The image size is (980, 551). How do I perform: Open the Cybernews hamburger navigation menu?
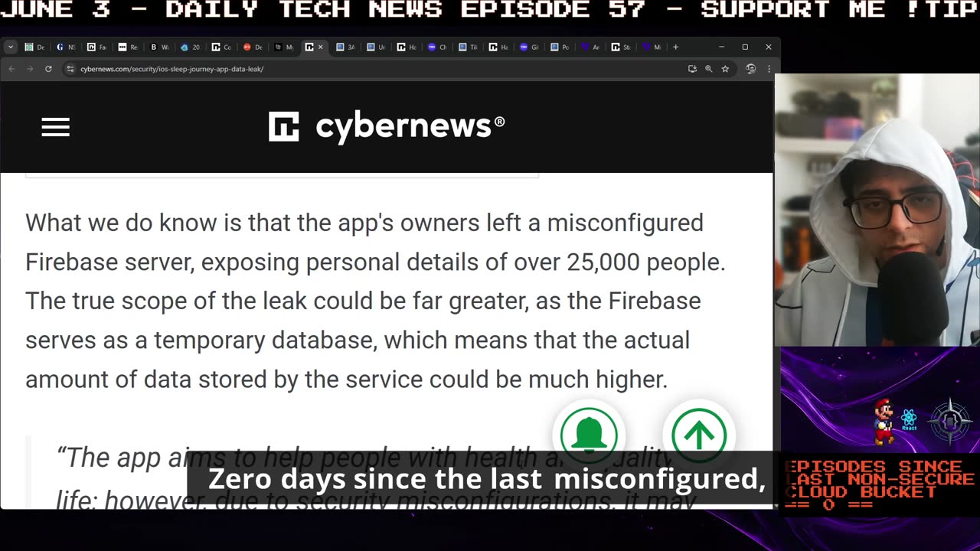[x=55, y=127]
